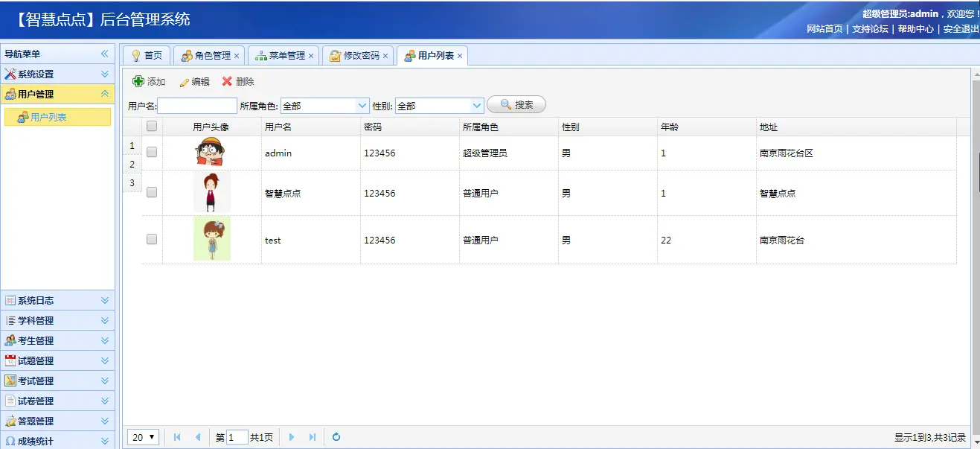Click the pencil 编辑 icon
This screenshot has width=980, height=449.
click(184, 82)
